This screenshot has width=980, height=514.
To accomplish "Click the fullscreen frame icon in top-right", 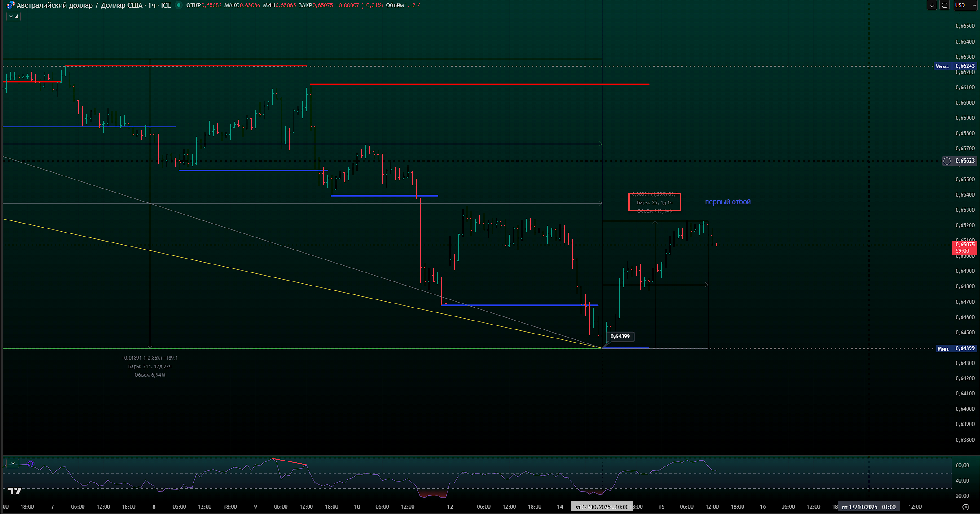I will [945, 5].
